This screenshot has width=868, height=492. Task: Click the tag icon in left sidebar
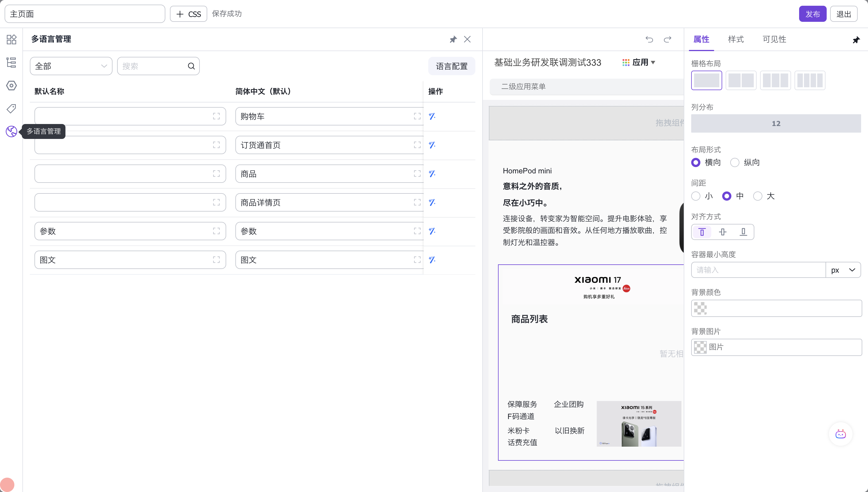pos(11,109)
